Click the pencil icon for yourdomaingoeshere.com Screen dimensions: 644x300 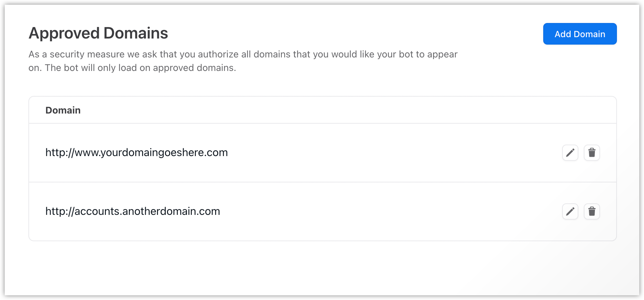click(570, 153)
